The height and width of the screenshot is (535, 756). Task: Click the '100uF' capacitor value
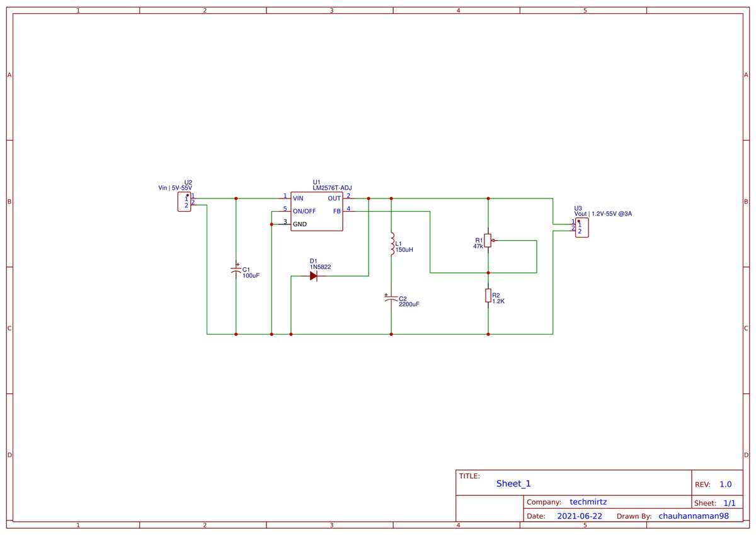[251, 276]
